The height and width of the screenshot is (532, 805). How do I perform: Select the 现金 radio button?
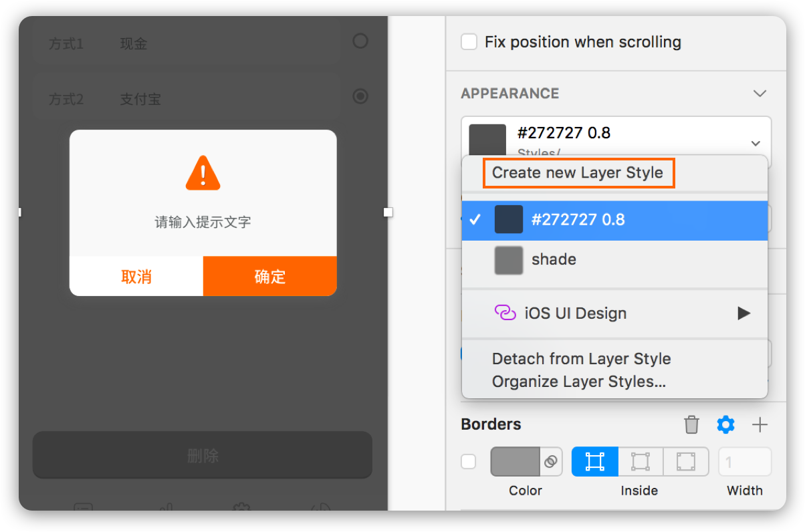click(x=360, y=41)
